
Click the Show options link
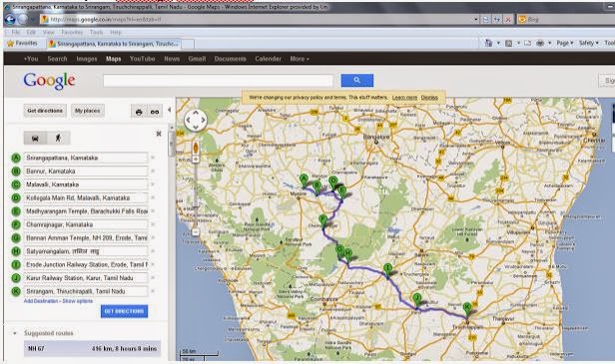click(78, 301)
